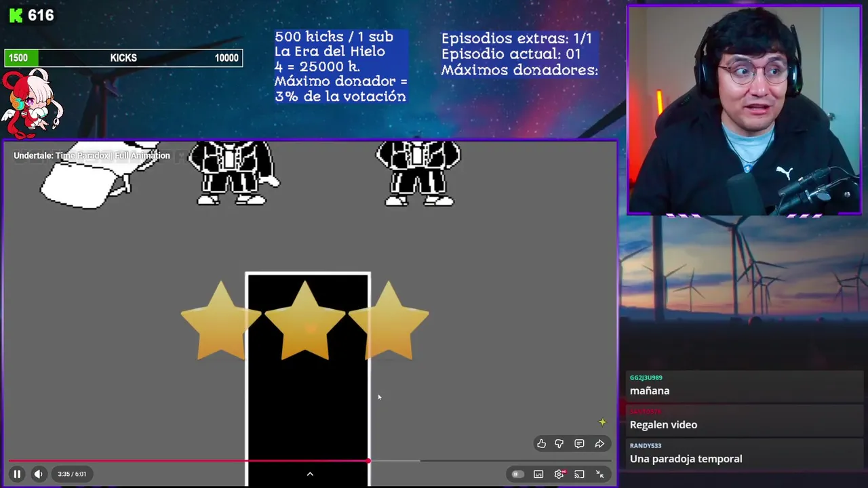
Task: Click the anime chibi mascot sticker
Action: click(x=31, y=103)
